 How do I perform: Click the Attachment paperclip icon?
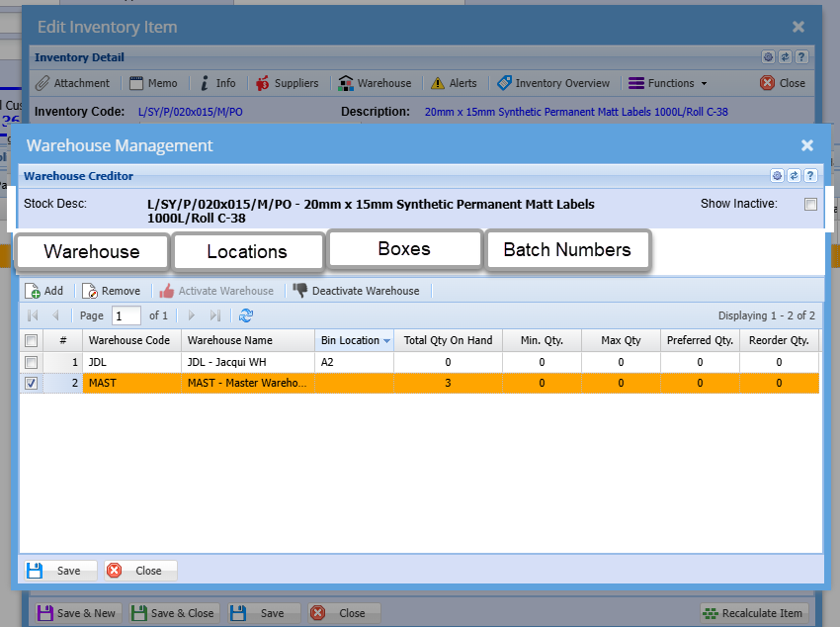point(42,83)
